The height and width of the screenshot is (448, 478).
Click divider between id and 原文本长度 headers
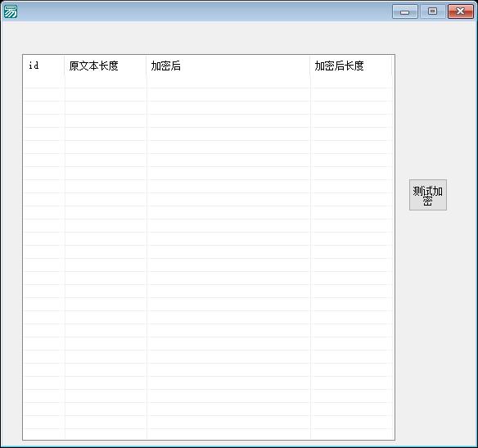(x=65, y=66)
